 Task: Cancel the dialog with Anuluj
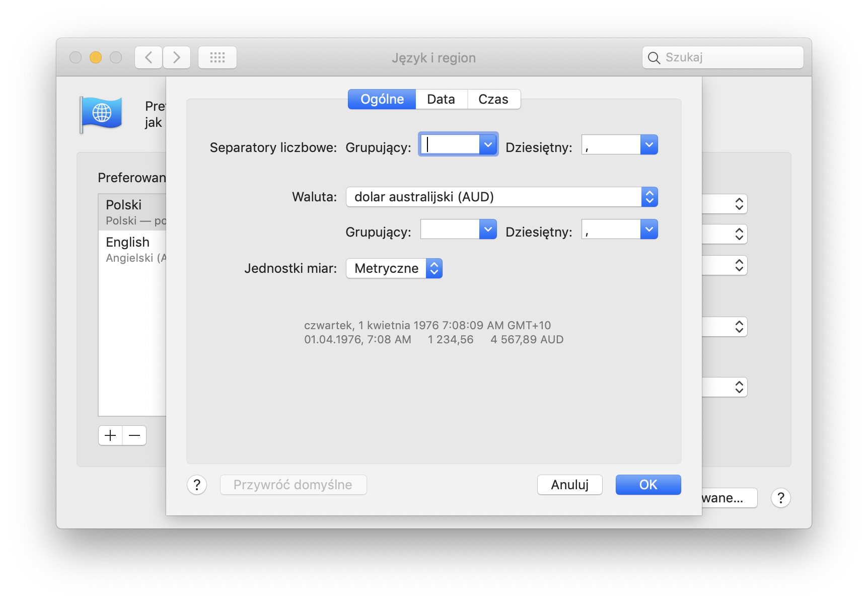[569, 484]
